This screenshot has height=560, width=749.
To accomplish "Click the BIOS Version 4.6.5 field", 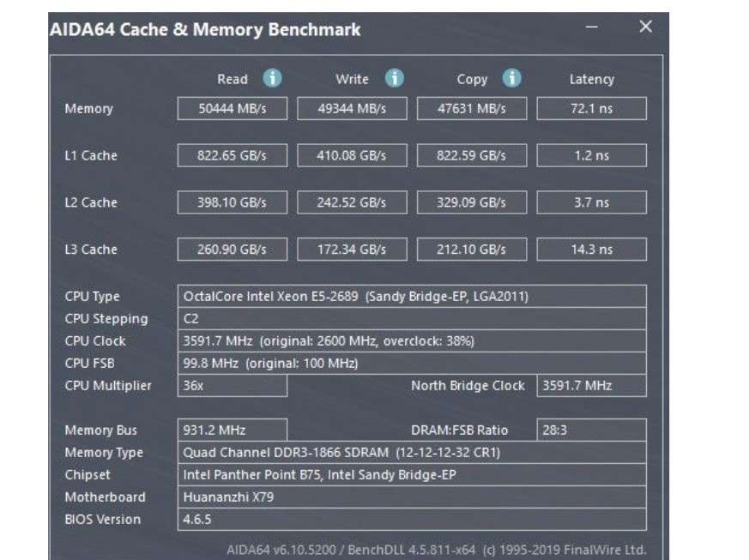I will point(411,520).
